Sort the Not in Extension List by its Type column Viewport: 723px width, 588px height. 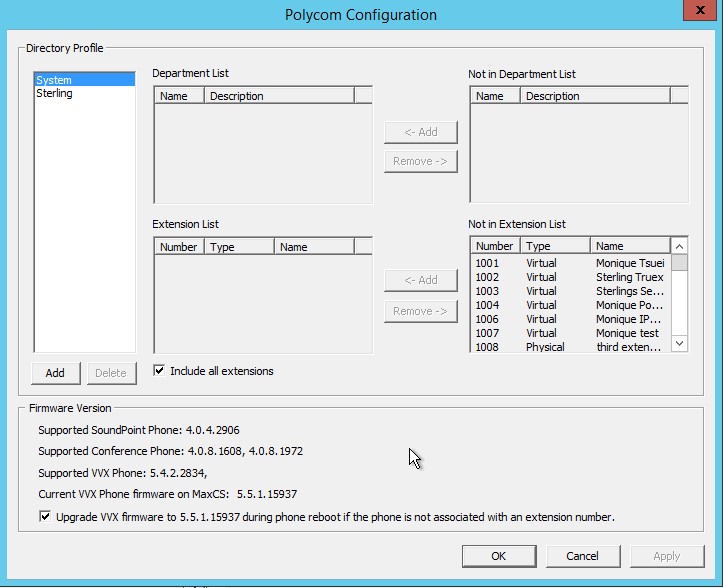coord(555,246)
